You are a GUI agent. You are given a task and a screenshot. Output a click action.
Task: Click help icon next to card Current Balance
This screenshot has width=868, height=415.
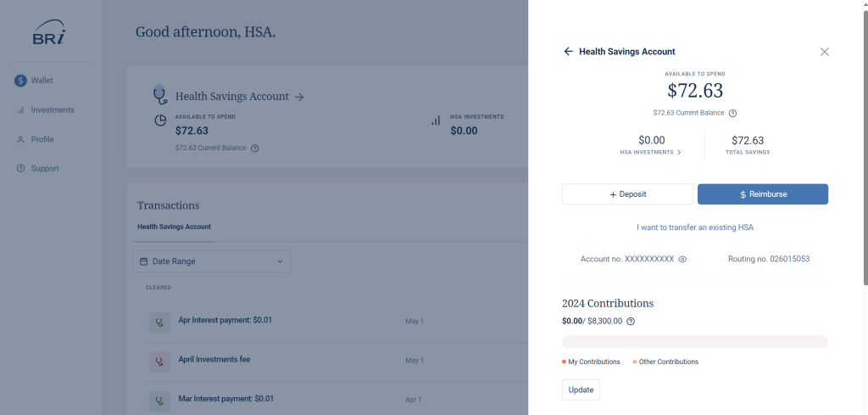coord(254,148)
